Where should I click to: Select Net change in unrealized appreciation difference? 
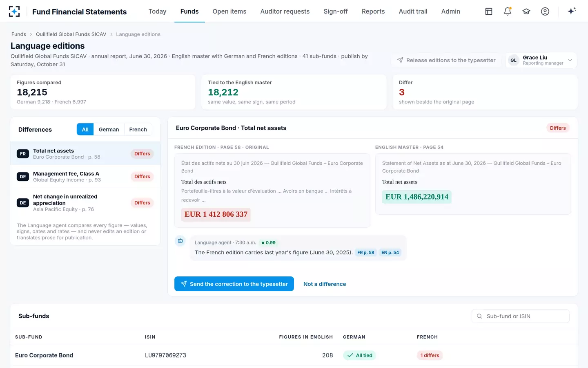tap(85, 203)
